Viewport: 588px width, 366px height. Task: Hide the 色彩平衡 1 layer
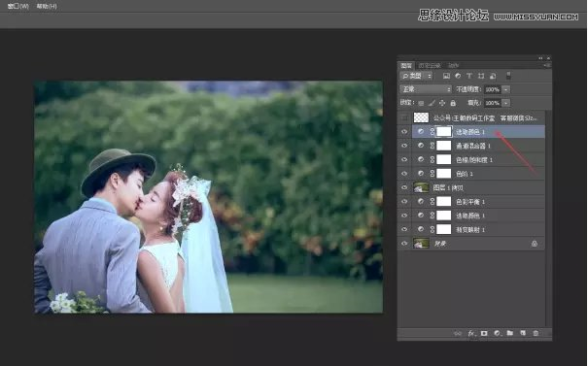(x=404, y=202)
